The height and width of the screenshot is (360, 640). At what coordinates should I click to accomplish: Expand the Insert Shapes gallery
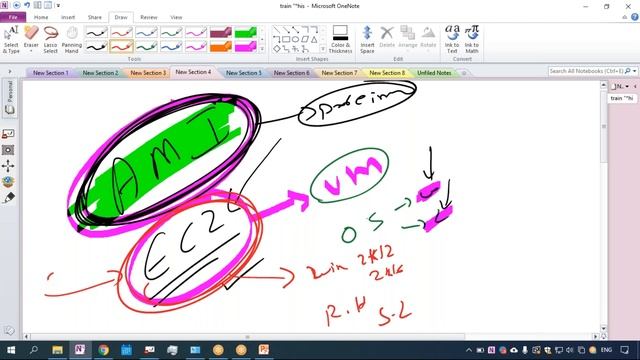[x=323, y=49]
